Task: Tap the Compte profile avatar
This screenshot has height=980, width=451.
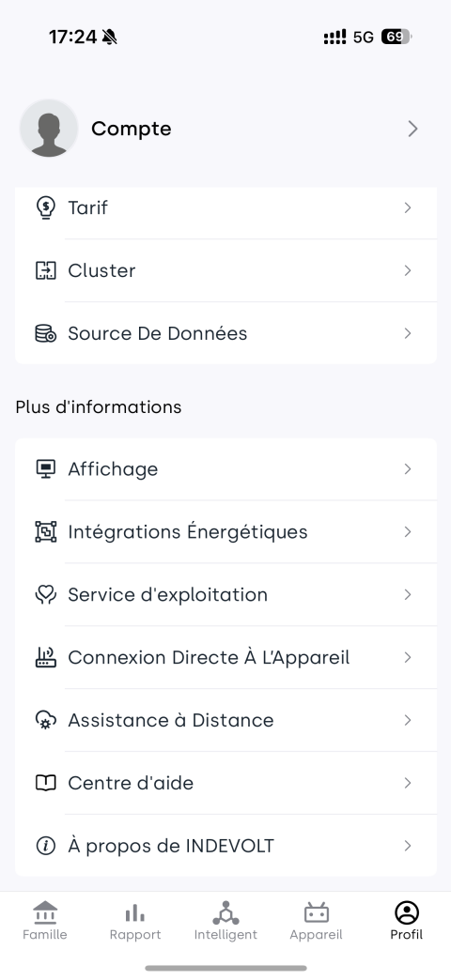Action: click(49, 128)
